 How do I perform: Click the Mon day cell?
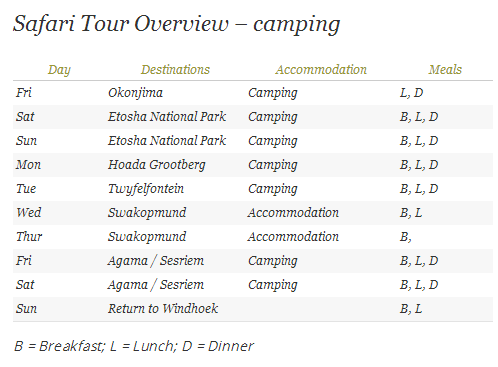(28, 164)
